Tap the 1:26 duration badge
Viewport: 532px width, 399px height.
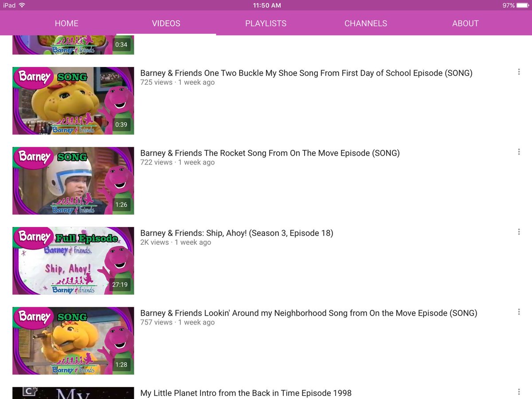click(121, 205)
